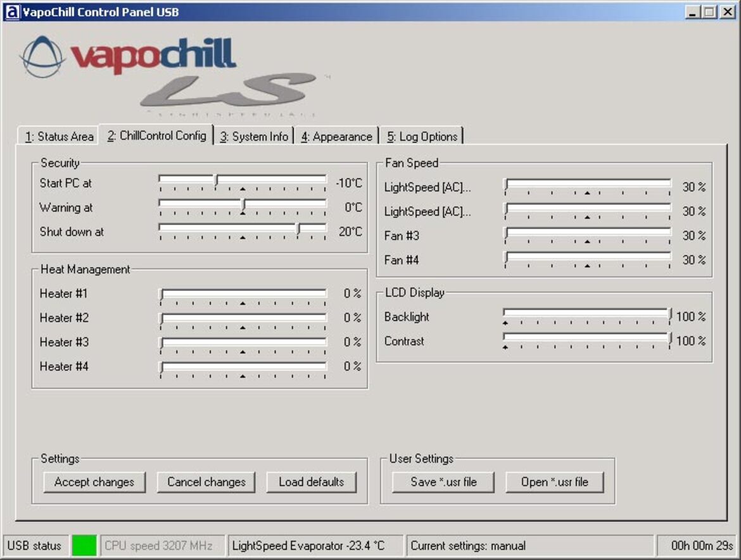
Task: Click the Backlight 100 % value
Action: pos(690,316)
